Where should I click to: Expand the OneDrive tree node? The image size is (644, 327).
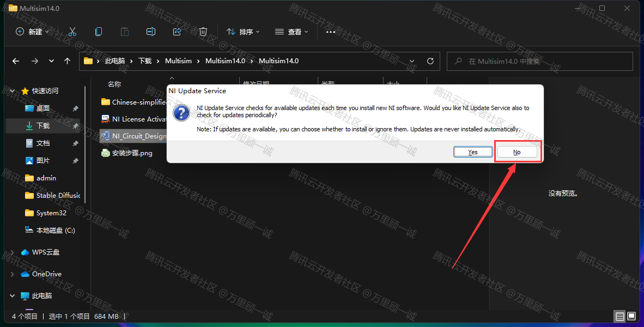coord(13,274)
